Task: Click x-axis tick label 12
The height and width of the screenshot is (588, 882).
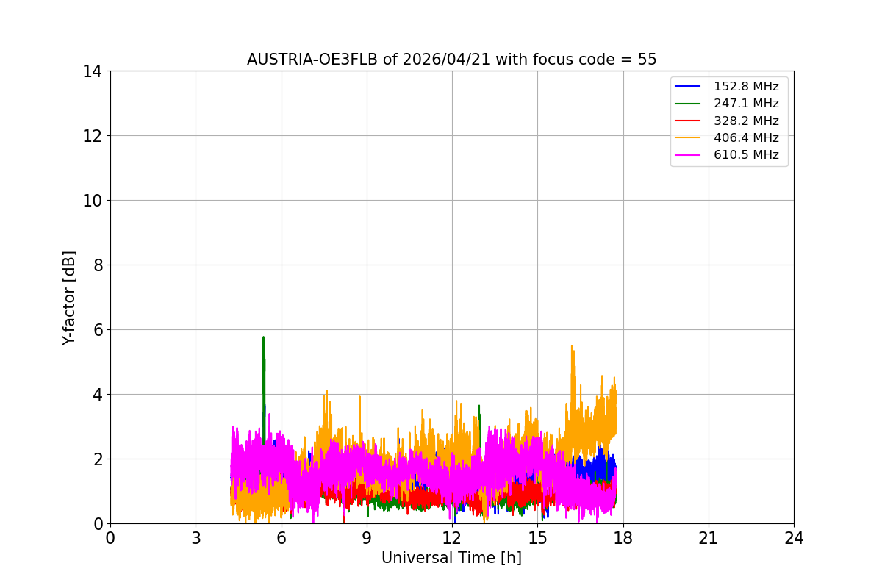Action: point(452,538)
